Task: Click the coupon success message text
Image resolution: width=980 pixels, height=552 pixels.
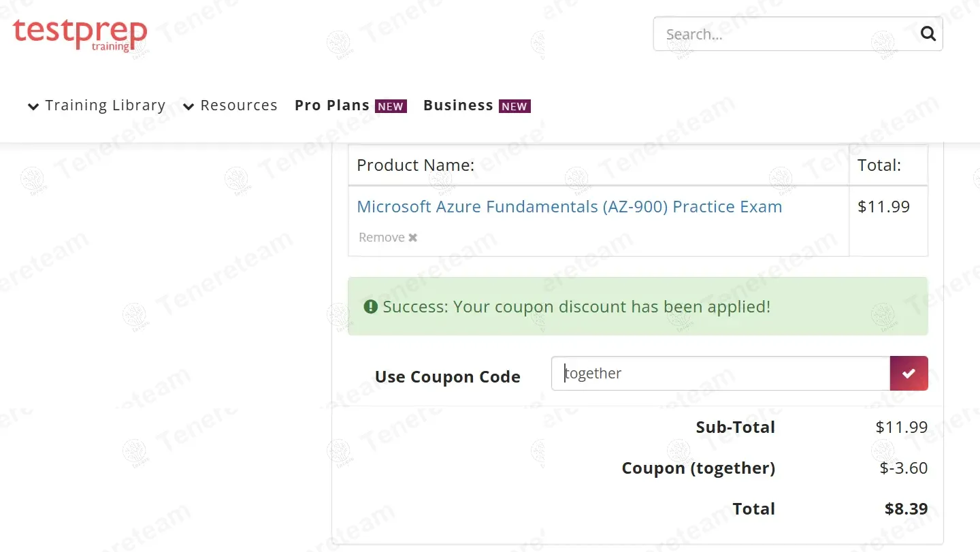Action: tap(576, 306)
